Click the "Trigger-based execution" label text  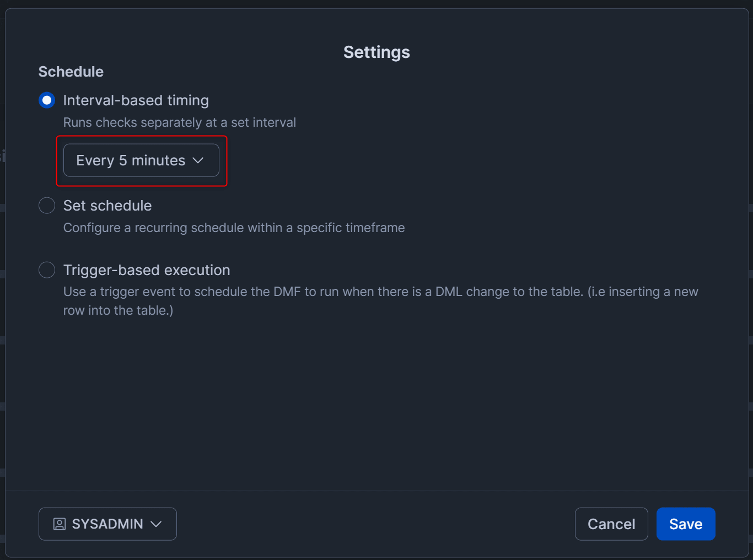tap(147, 270)
